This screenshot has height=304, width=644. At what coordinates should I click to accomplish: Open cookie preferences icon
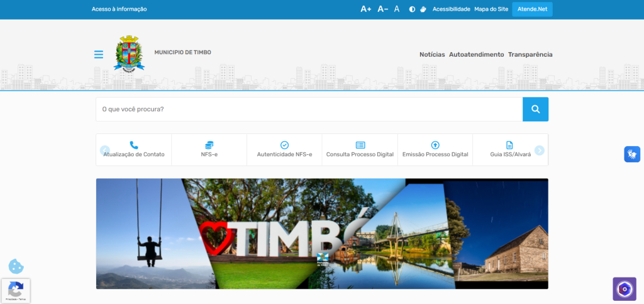point(16,266)
